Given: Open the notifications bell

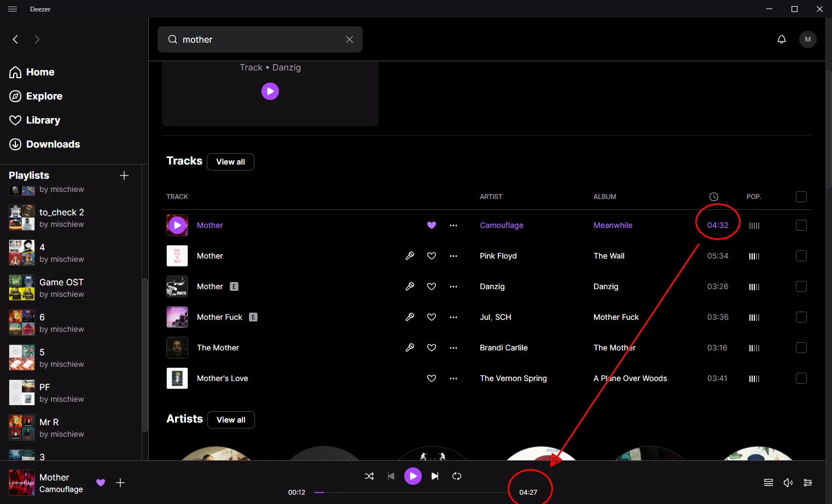Looking at the screenshot, I should pyautogui.click(x=782, y=39).
